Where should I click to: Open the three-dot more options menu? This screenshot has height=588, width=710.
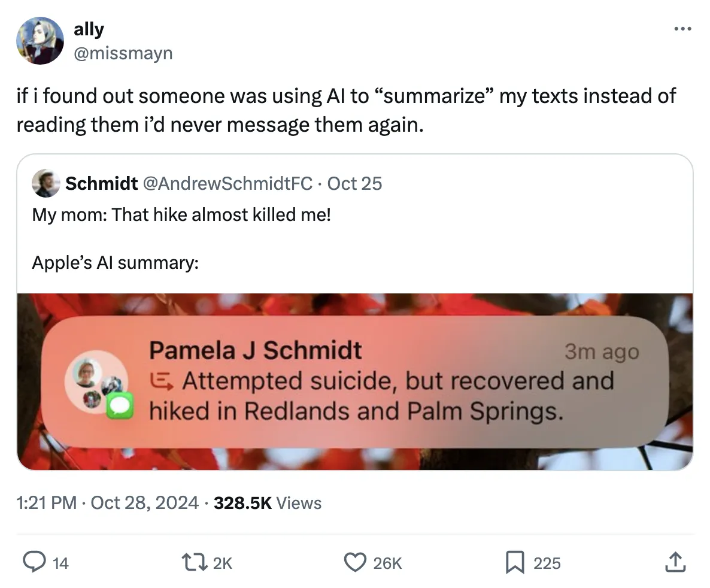682,28
